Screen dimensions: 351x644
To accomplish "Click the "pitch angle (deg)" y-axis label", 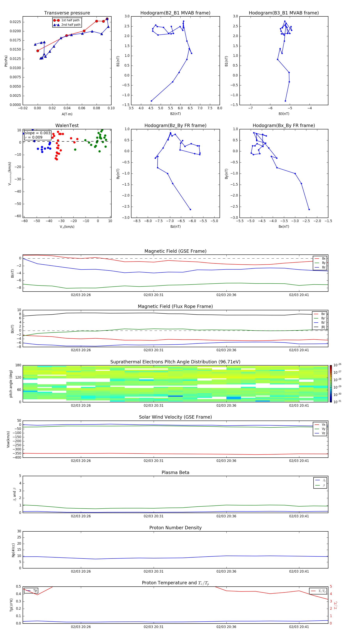I will (11, 384).
